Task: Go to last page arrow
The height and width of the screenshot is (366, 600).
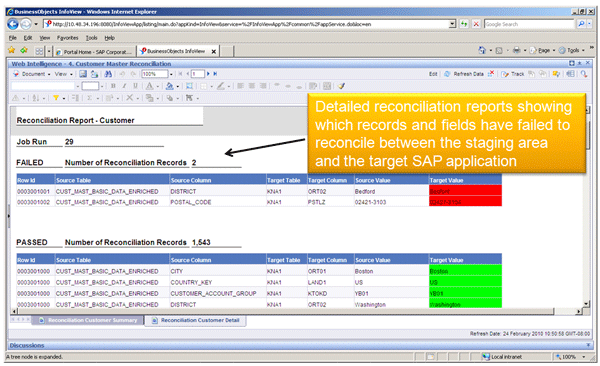Action: (215, 74)
